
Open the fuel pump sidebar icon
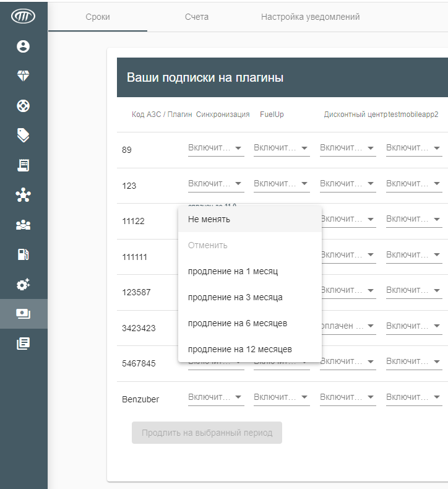[x=23, y=254]
